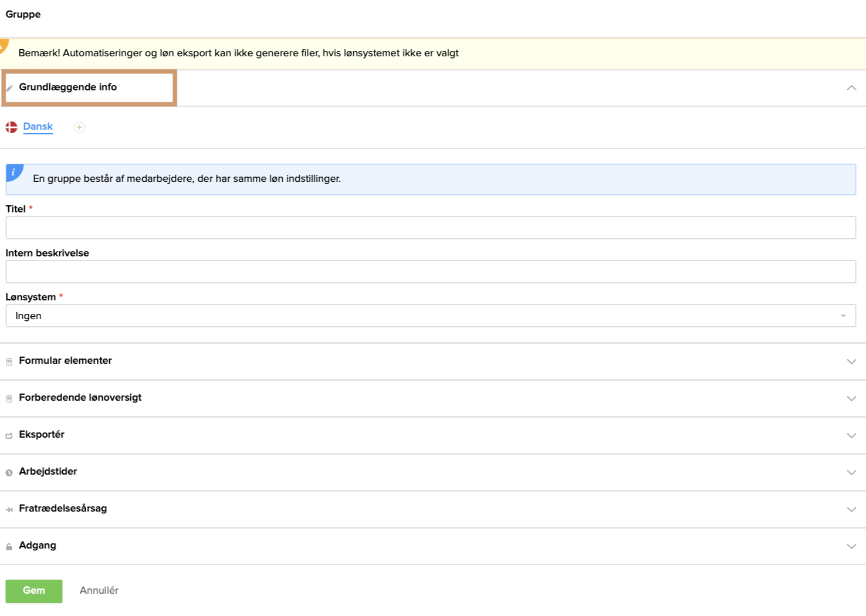Click the Eksportér export icon
Screen dimensions: 866x616
pos(9,436)
